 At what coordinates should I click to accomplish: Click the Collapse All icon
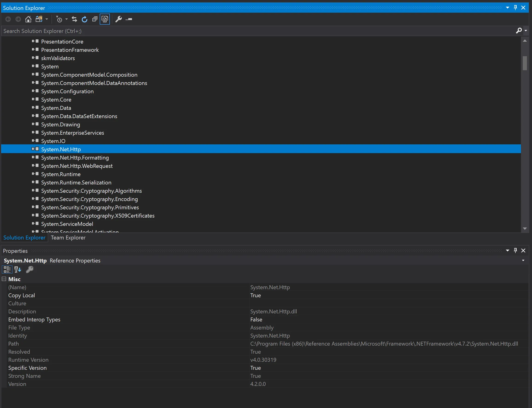tap(95, 19)
